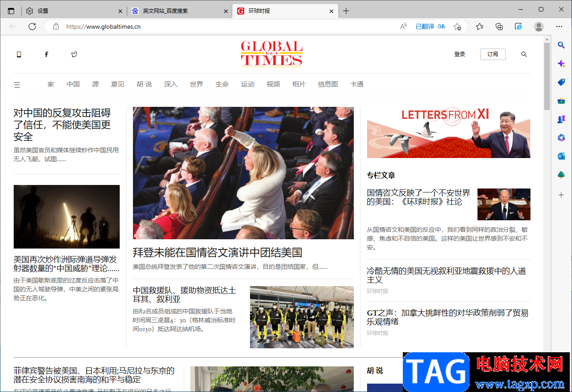The height and width of the screenshot is (392, 572).
Task: Open the Edge settings and more menu
Action: (x=559, y=26)
